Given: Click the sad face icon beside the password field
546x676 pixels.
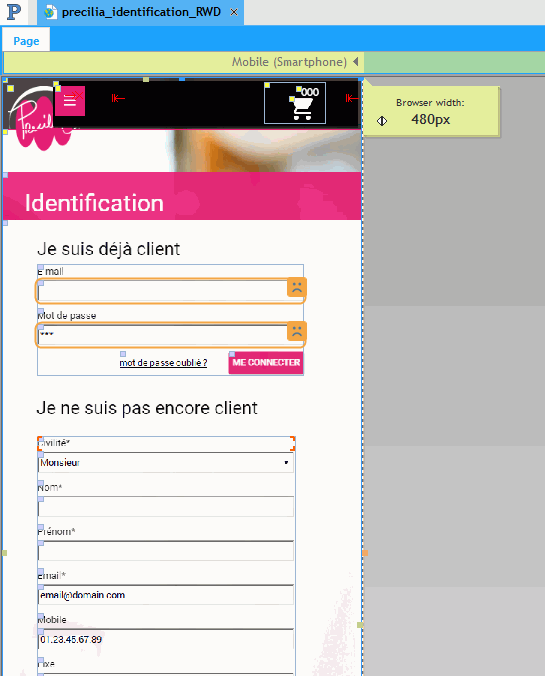Looking at the screenshot, I should click(297, 331).
